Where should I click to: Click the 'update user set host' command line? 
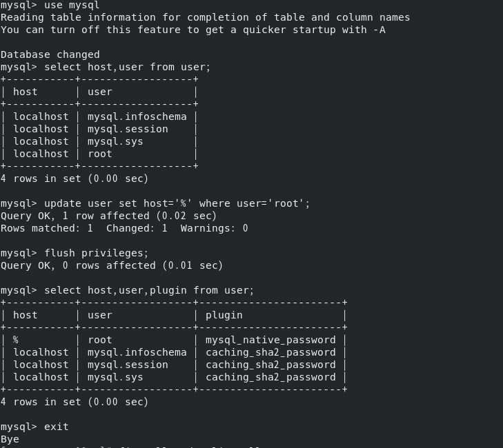pos(177,203)
